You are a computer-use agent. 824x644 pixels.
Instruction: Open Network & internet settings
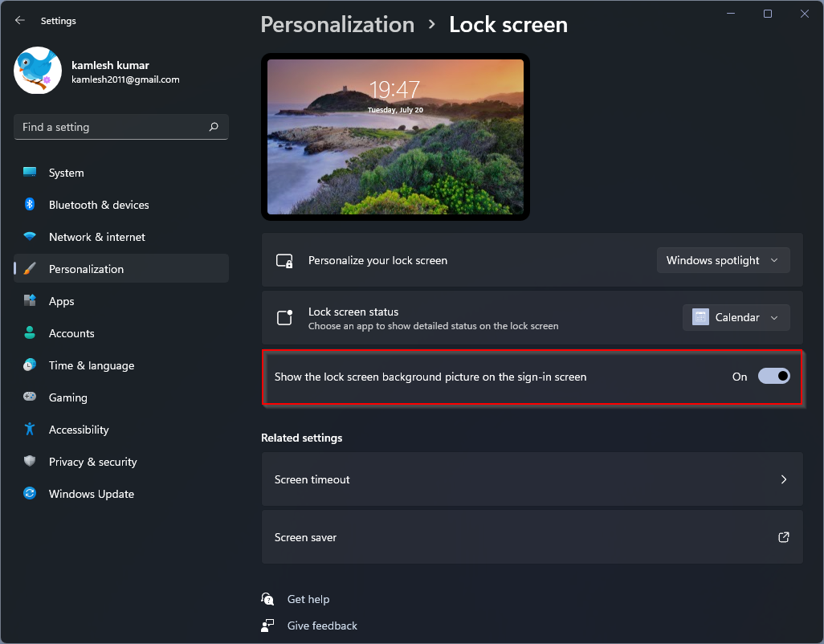tap(121, 237)
